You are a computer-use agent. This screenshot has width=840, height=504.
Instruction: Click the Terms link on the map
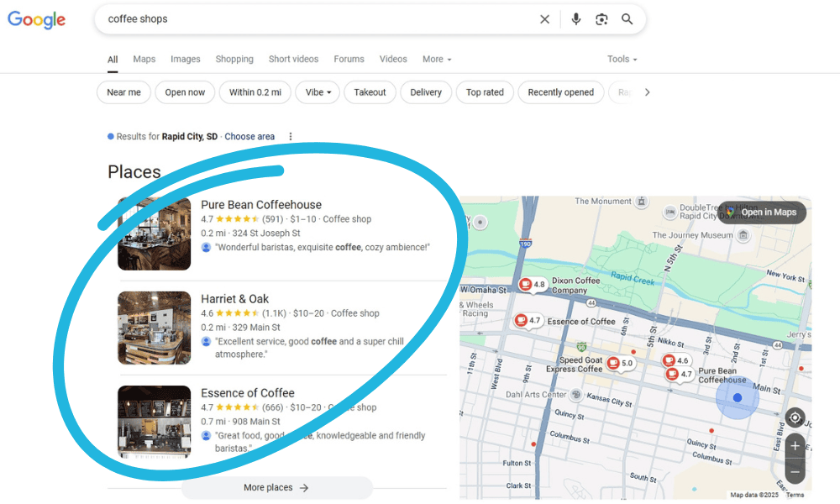[795, 495]
